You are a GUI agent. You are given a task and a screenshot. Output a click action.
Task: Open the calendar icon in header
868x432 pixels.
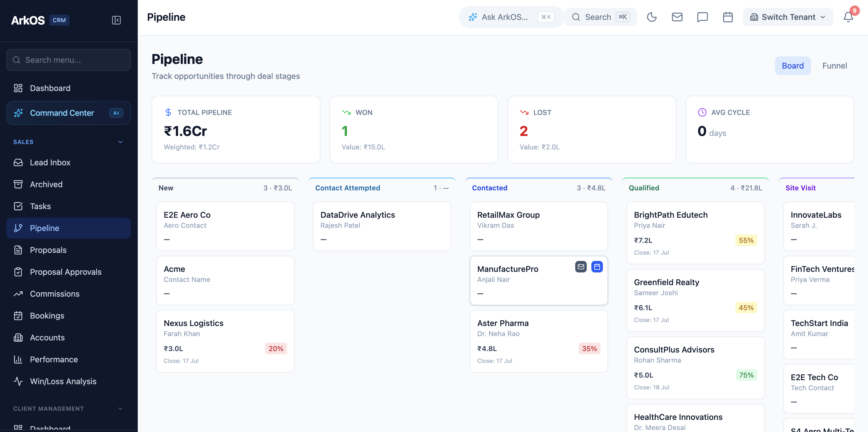pos(728,17)
